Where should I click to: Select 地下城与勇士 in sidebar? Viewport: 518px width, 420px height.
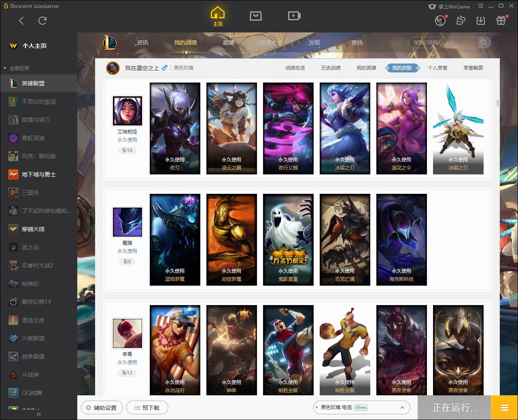tap(38, 174)
